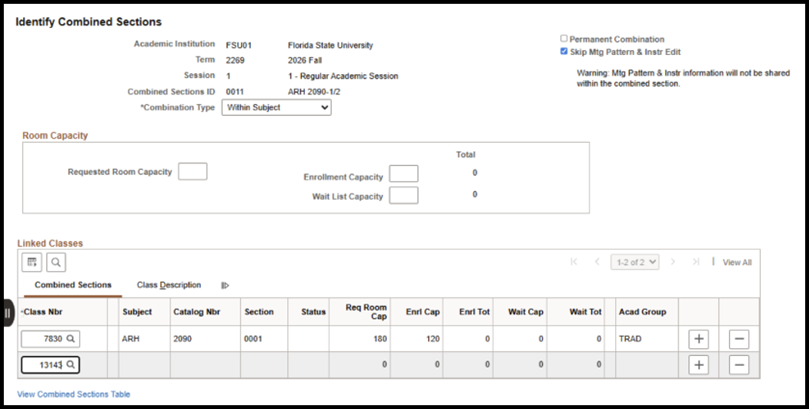Click the Section column header
This screenshot has height=409, width=809.
coord(259,312)
